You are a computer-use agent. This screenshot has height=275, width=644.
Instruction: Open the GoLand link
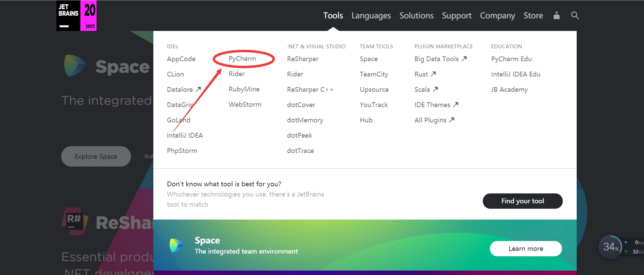pos(179,120)
